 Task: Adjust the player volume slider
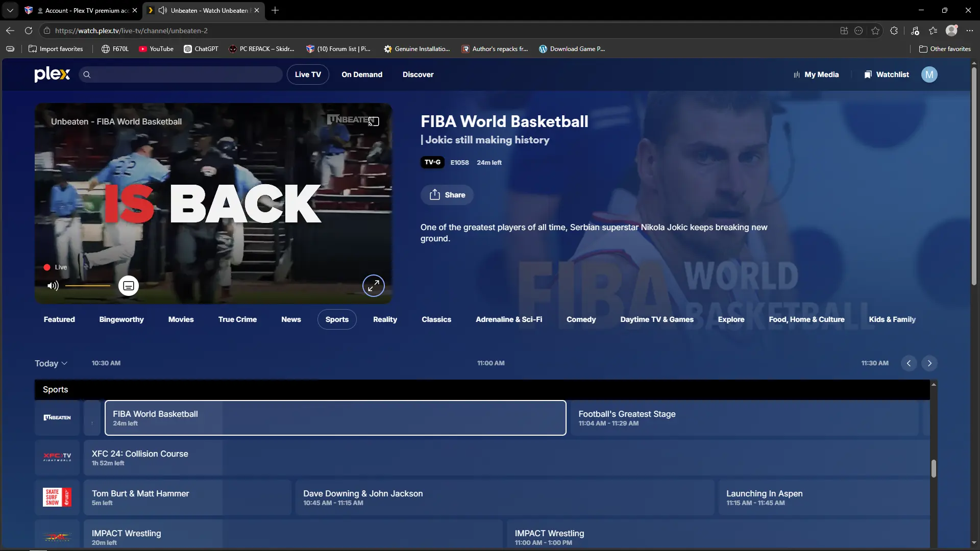click(x=88, y=286)
